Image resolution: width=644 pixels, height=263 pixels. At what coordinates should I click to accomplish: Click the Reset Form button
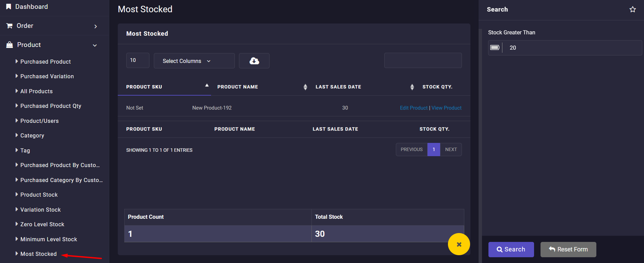pos(568,249)
